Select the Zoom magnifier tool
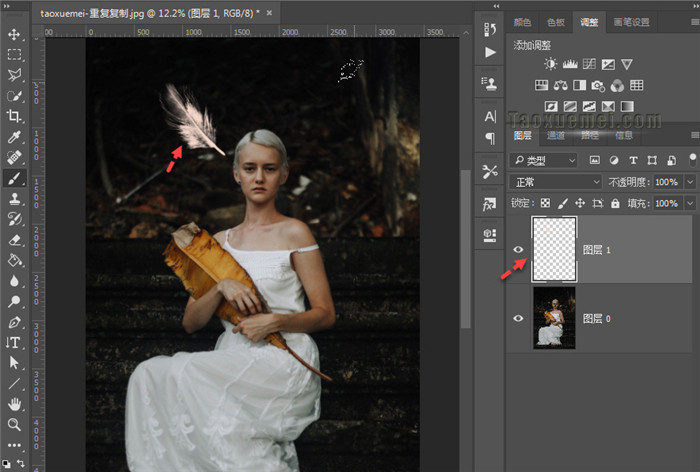700x472 pixels. pos(14,424)
